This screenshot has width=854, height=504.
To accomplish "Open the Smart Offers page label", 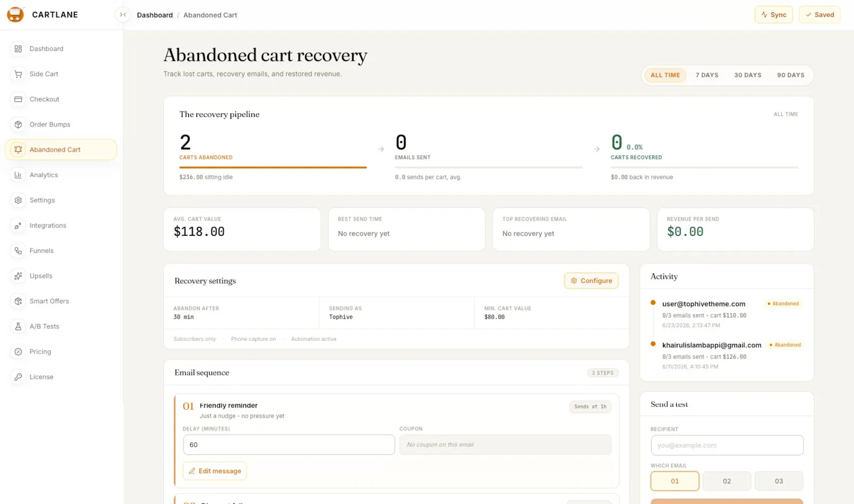I will pyautogui.click(x=49, y=301).
